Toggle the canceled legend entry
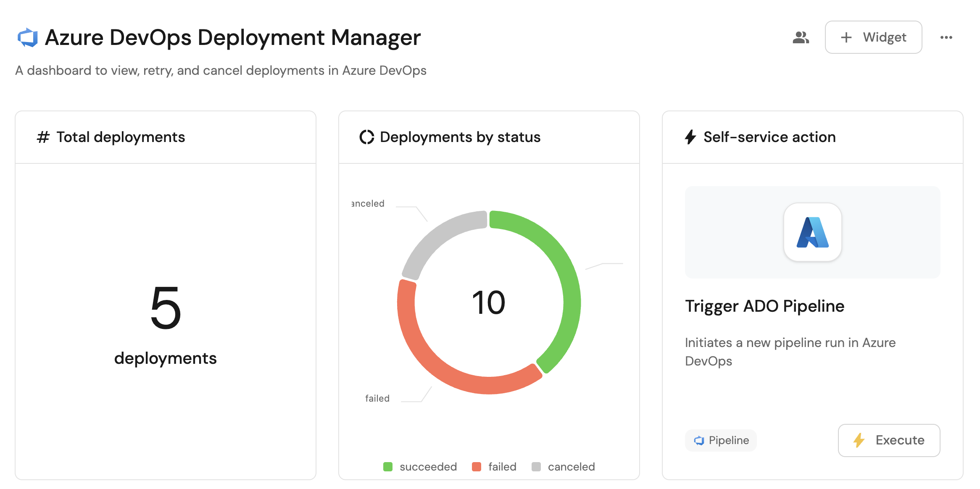 [x=564, y=467]
